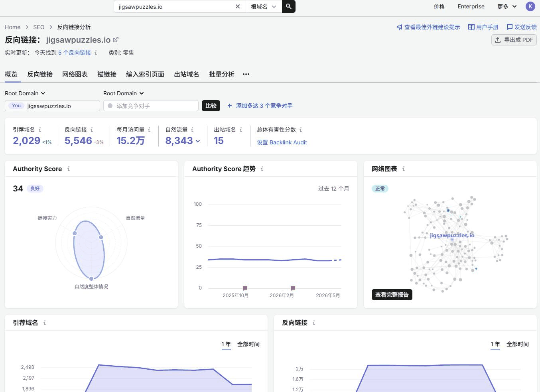The height and width of the screenshot is (392, 540).
Task: Click the magnifier search button
Action: tap(289, 6)
